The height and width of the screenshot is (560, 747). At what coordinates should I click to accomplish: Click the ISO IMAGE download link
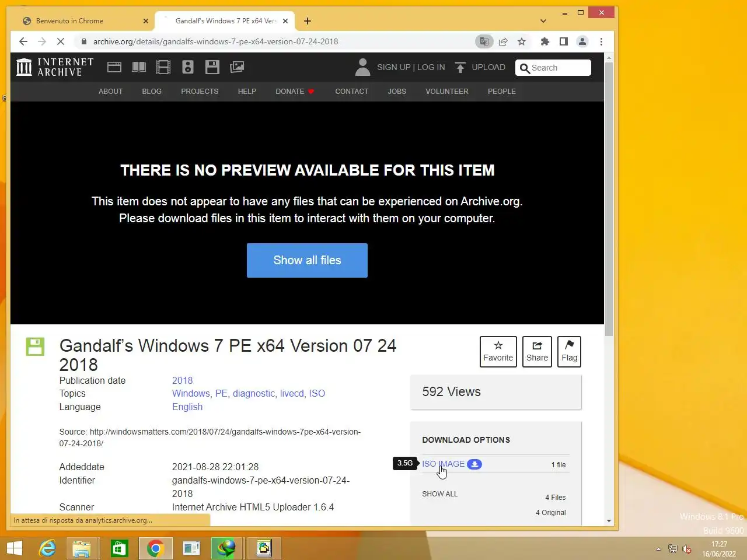pyautogui.click(x=444, y=464)
